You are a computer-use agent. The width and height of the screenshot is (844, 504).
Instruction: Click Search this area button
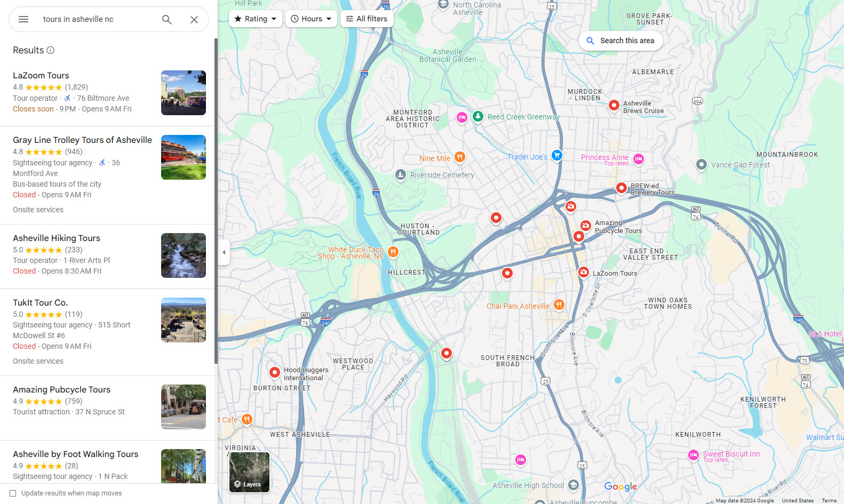click(x=620, y=41)
